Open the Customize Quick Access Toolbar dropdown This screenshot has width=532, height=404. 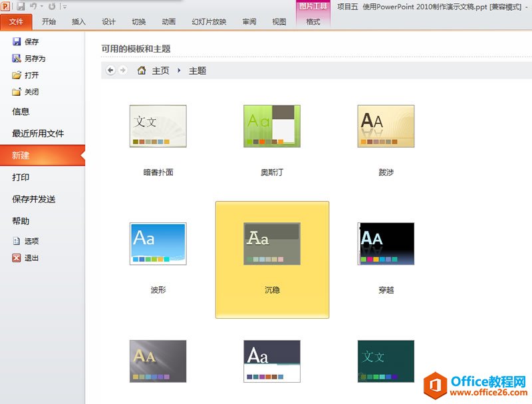pos(63,7)
